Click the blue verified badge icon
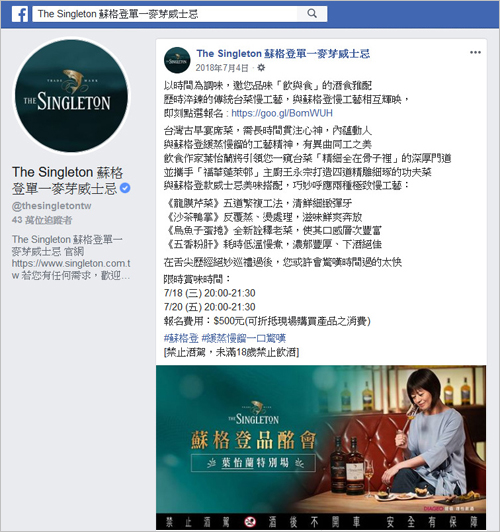This screenshot has height=532, width=500. (125, 188)
